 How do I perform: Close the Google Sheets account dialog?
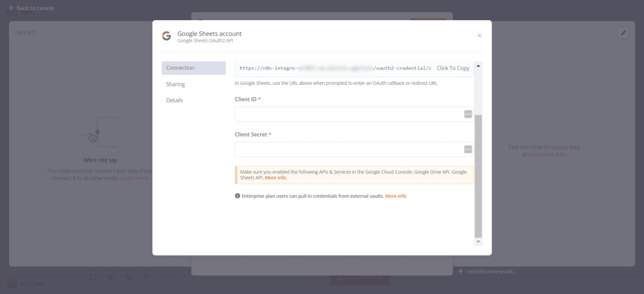(x=479, y=36)
